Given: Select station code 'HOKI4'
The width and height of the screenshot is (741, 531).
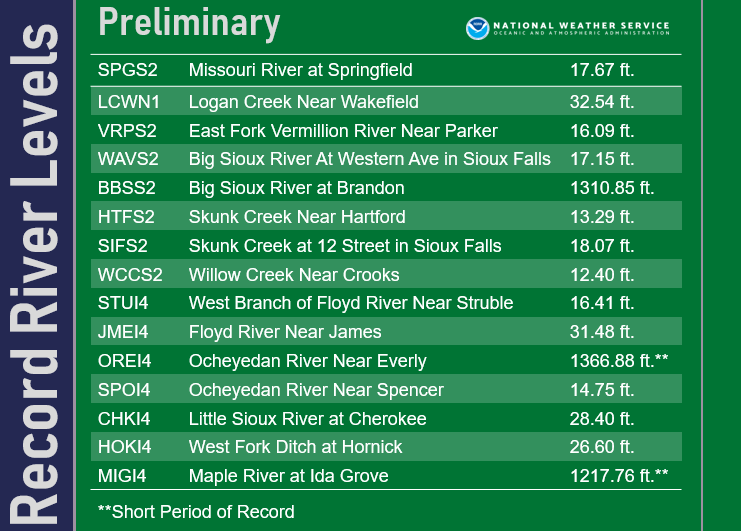Looking at the screenshot, I should click(124, 446).
